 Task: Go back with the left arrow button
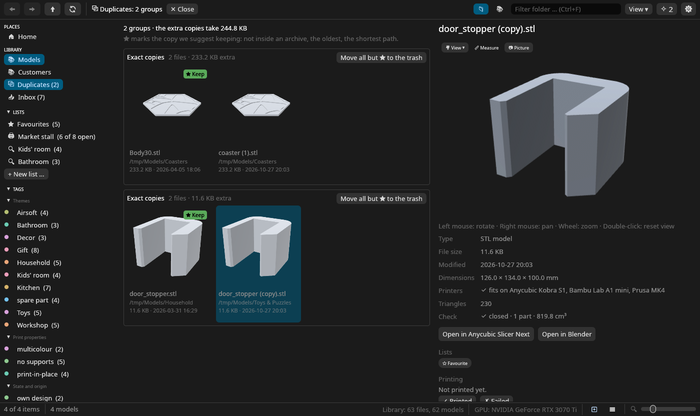pos(12,9)
